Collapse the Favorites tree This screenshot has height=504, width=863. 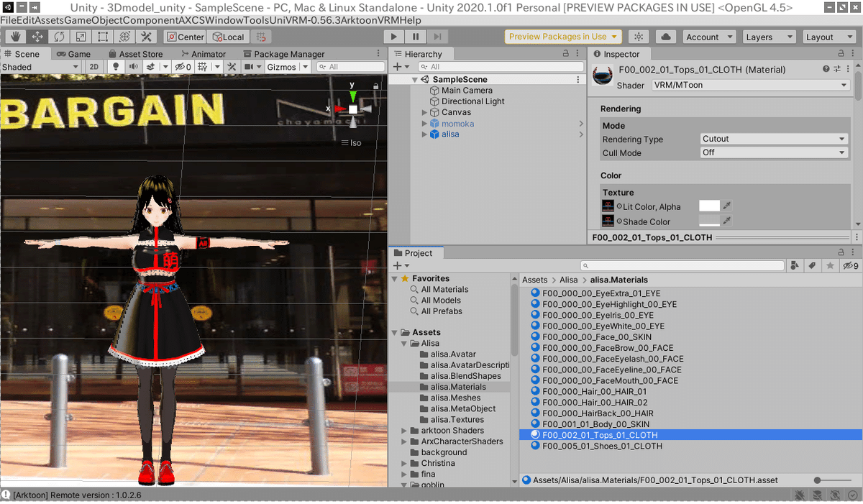coord(394,278)
